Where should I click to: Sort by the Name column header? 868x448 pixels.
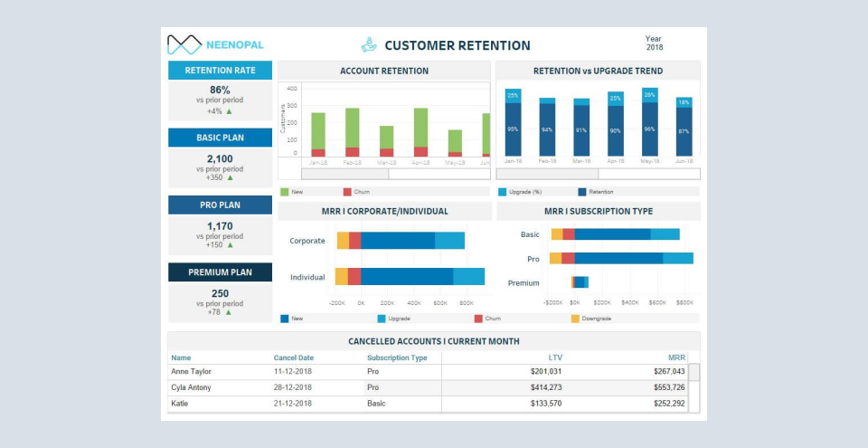(181, 358)
